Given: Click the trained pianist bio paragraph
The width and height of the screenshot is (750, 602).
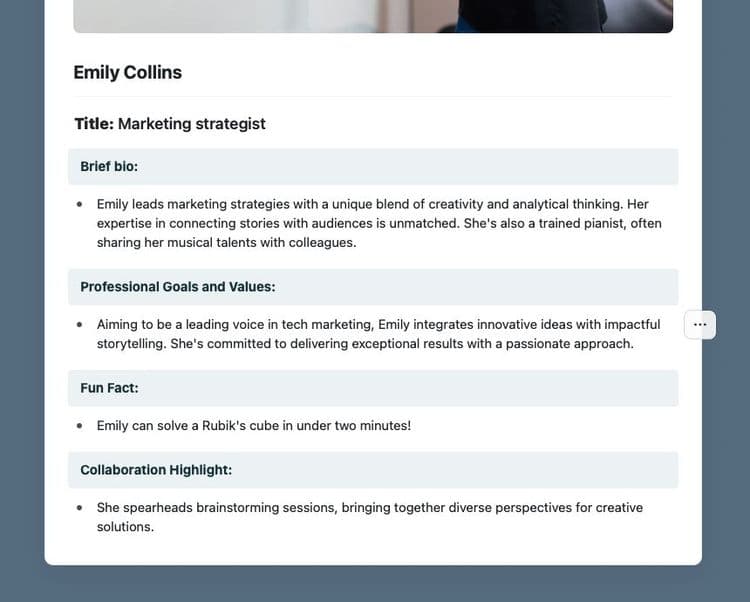Looking at the screenshot, I should pos(379,223).
